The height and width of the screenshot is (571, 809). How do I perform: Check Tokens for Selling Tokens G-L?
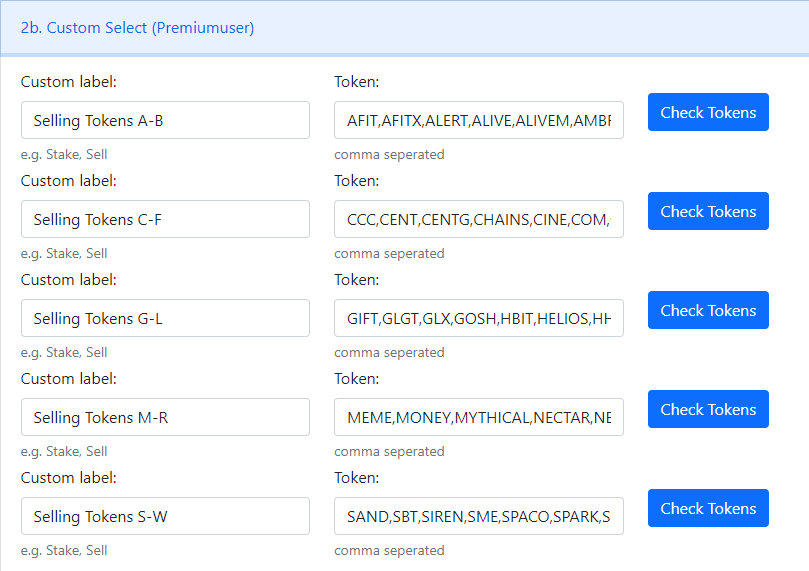click(708, 310)
